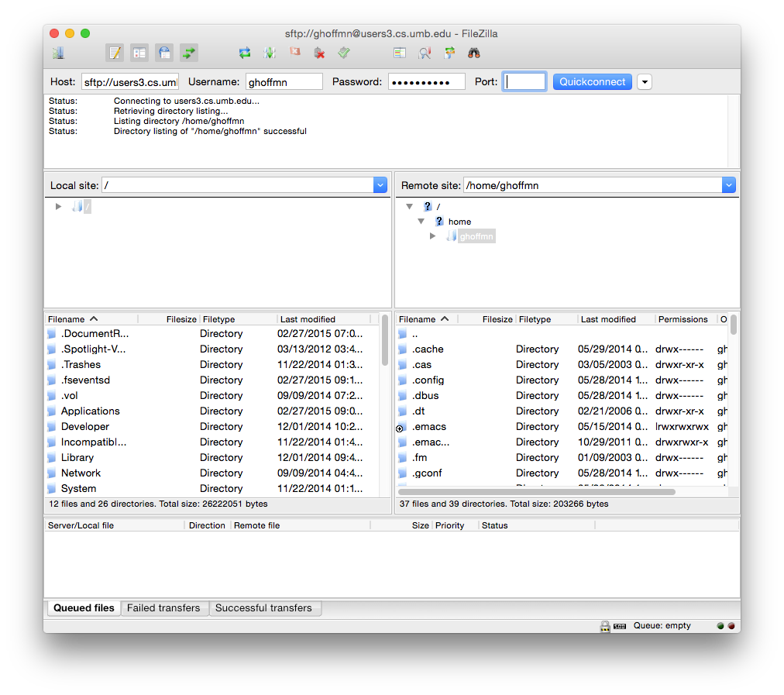784x695 pixels.
Task: Click the Quickconnect button
Action: (x=593, y=82)
